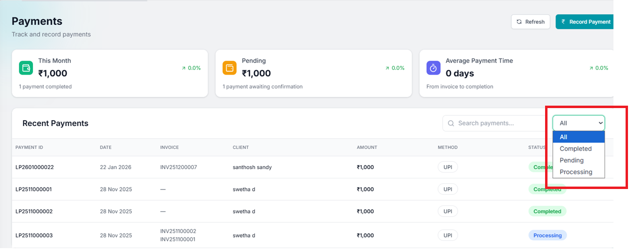Click the Processing status badge for LP2511000003
Viewport: 644px width, 252px height.
point(547,236)
